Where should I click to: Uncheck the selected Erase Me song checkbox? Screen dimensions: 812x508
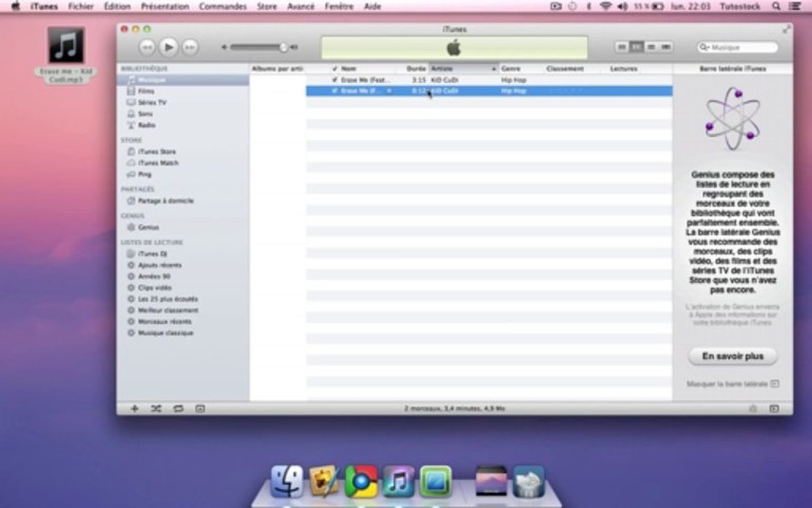pos(335,91)
